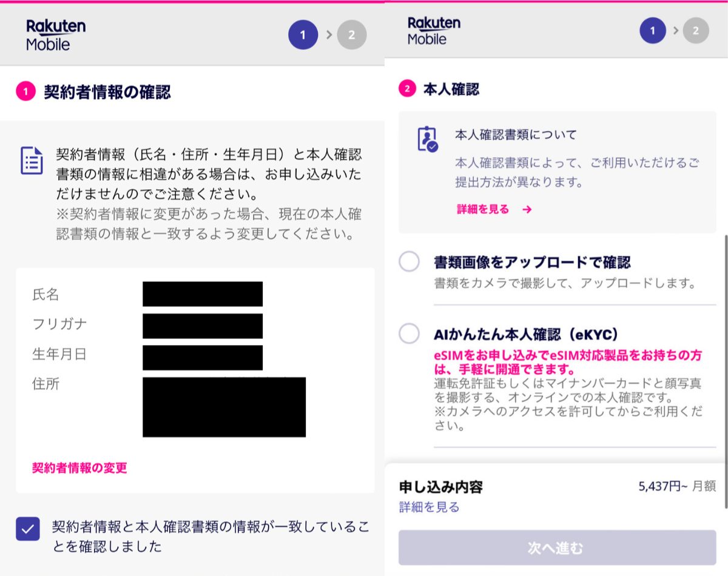The height and width of the screenshot is (576, 728).
Task: Toggle the 契約者情報と本人確認書類 confirmation checkbox
Action: 28,529
